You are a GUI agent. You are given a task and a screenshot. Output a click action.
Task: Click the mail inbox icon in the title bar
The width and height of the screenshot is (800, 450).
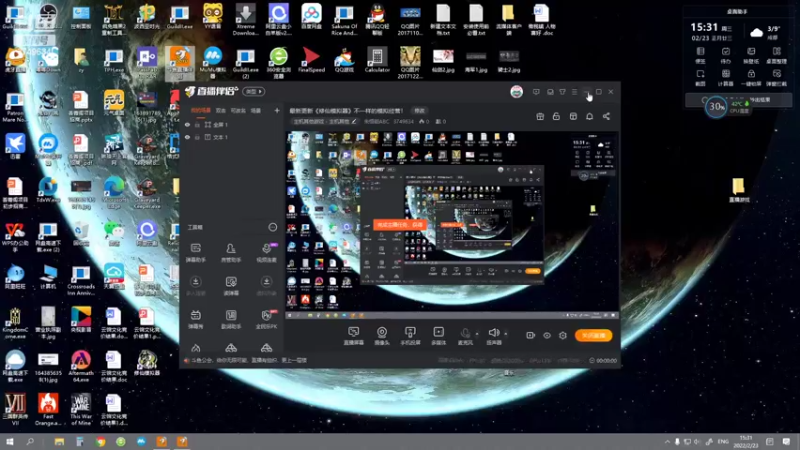550,92
